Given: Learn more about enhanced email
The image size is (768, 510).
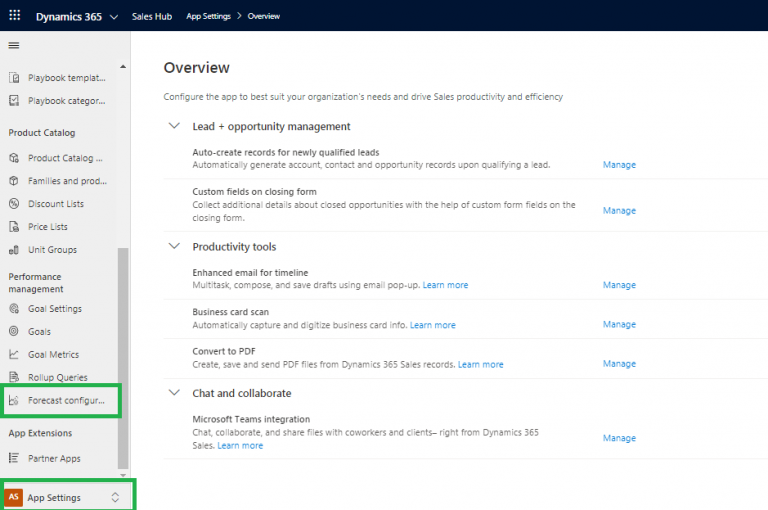Looking at the screenshot, I should click(x=445, y=285).
